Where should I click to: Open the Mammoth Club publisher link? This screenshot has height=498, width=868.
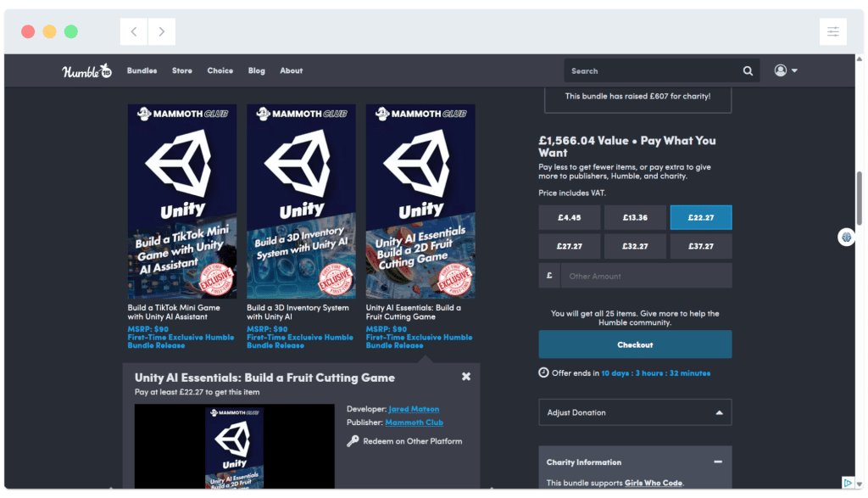click(414, 422)
